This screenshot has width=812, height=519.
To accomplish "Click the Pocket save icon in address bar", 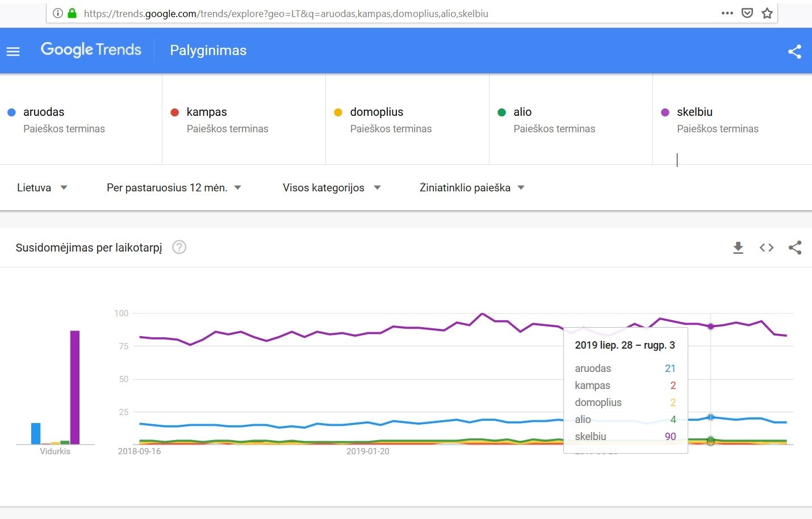I will click(x=747, y=13).
